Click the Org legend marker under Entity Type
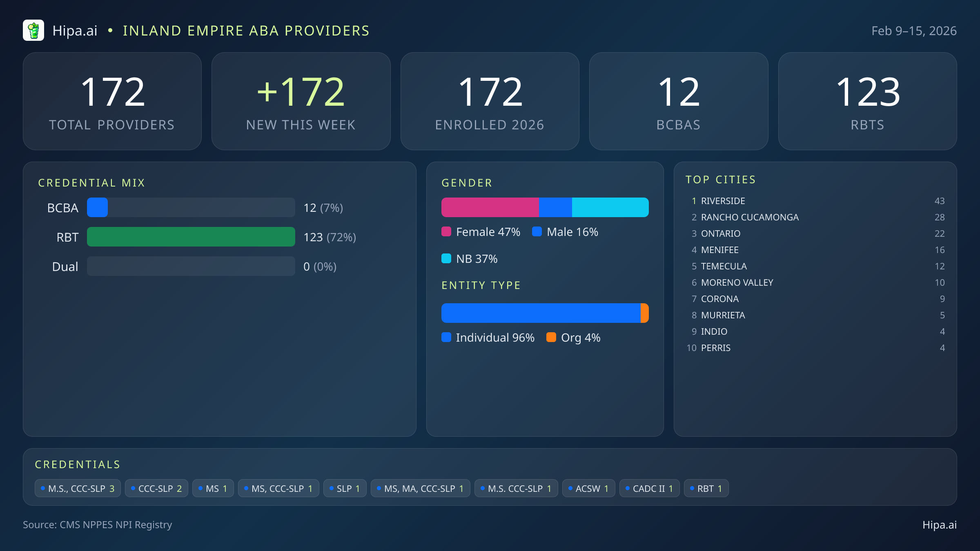 [x=551, y=338]
